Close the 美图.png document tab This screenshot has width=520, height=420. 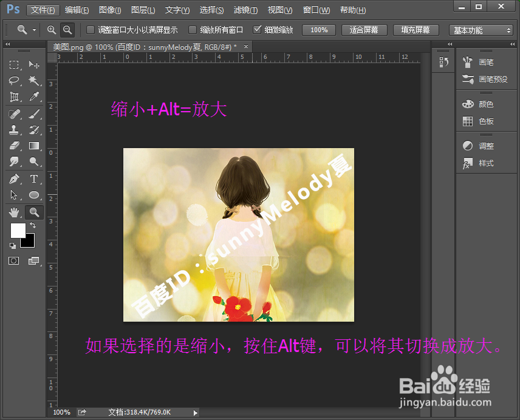pyautogui.click(x=246, y=47)
